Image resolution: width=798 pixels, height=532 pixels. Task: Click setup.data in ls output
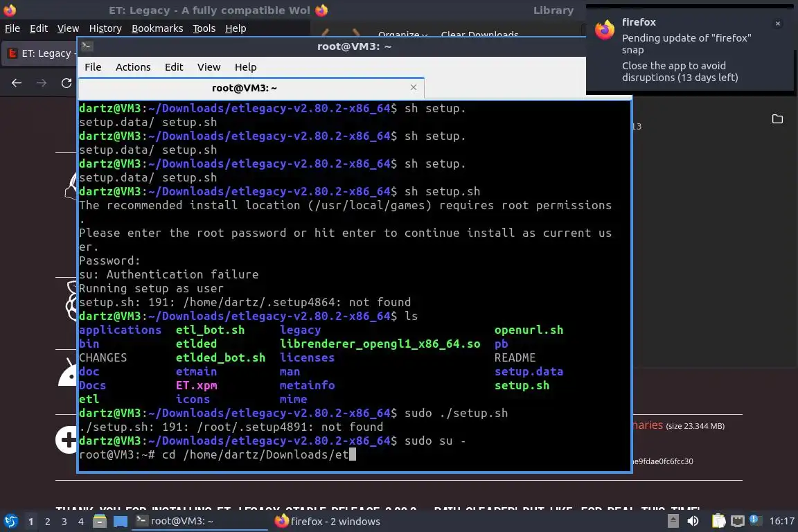tap(529, 371)
